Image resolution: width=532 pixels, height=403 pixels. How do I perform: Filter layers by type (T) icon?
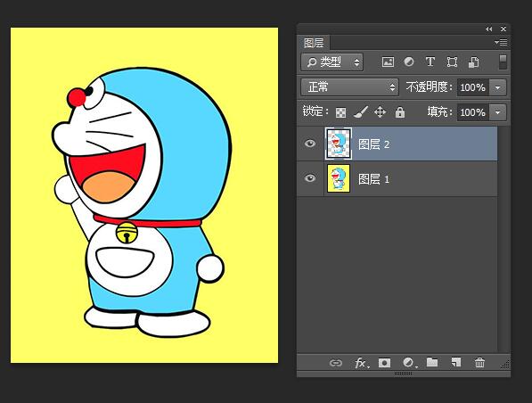click(x=430, y=62)
